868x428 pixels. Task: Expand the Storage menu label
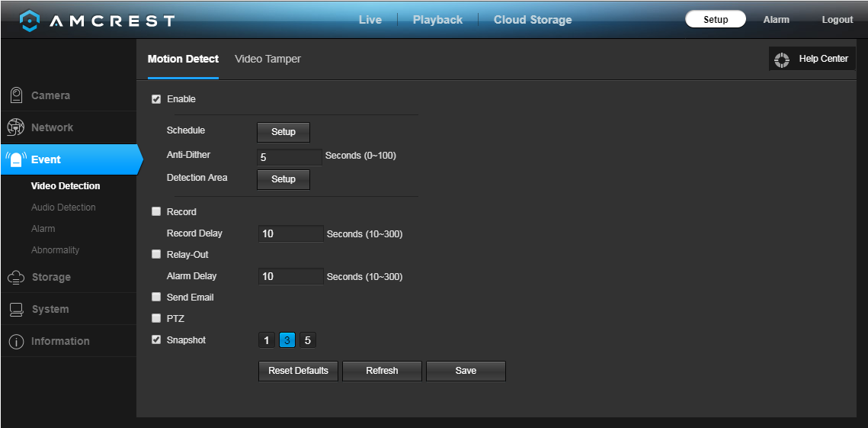click(x=51, y=277)
